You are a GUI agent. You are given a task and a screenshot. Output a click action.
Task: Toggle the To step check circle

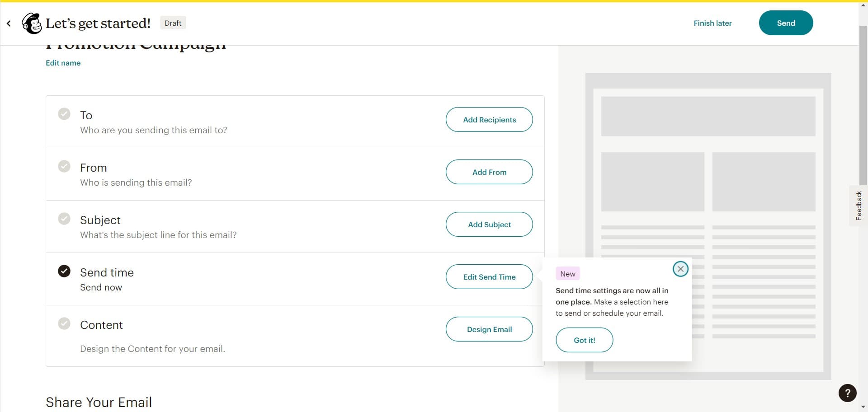coord(64,114)
